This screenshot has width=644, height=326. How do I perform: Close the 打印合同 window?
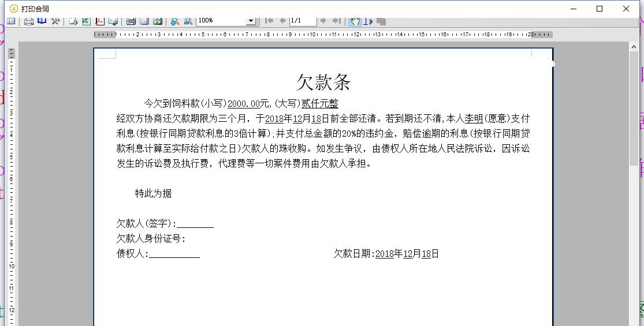(x=626, y=9)
